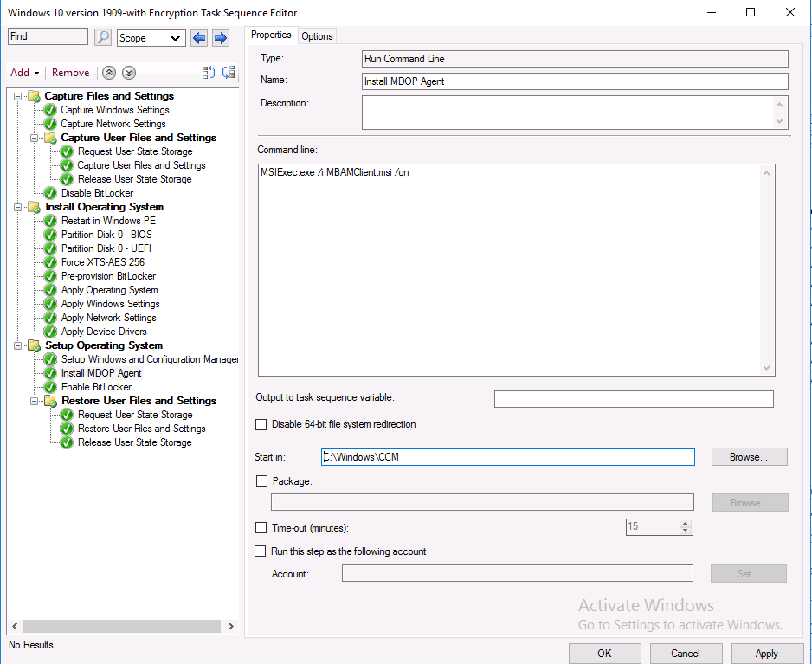Click Install Operating System folder icon
The image size is (812, 664).
pyautogui.click(x=34, y=207)
